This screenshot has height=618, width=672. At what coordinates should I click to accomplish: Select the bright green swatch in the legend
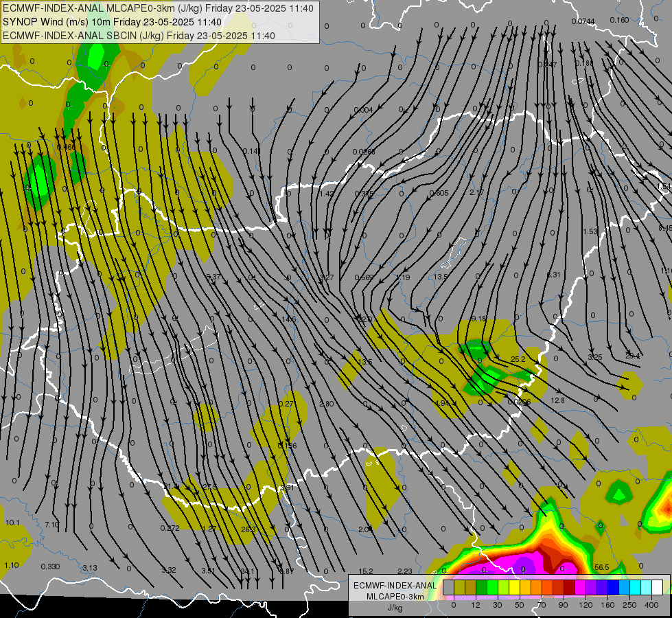pos(492,587)
